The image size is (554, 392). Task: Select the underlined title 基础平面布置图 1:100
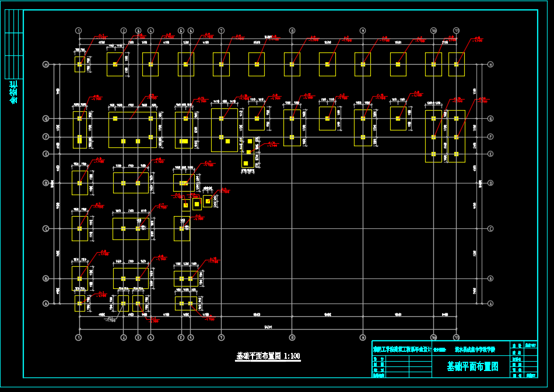[268, 356]
